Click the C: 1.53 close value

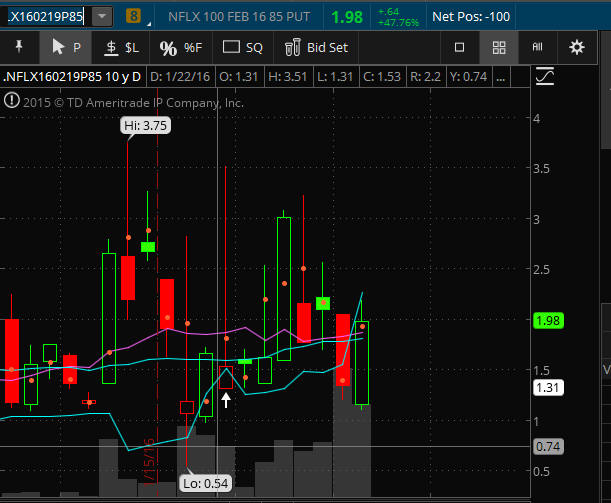(x=382, y=77)
